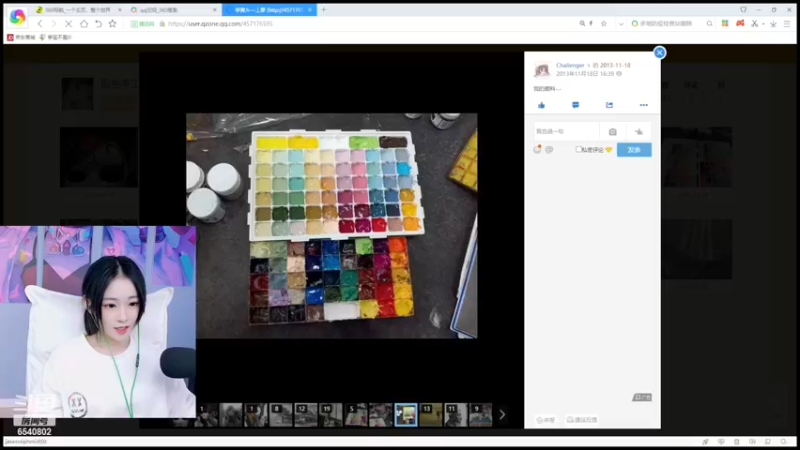Click the skin/shirt icon in the title bar
Viewport: 800px width, 450px height.
(x=743, y=10)
